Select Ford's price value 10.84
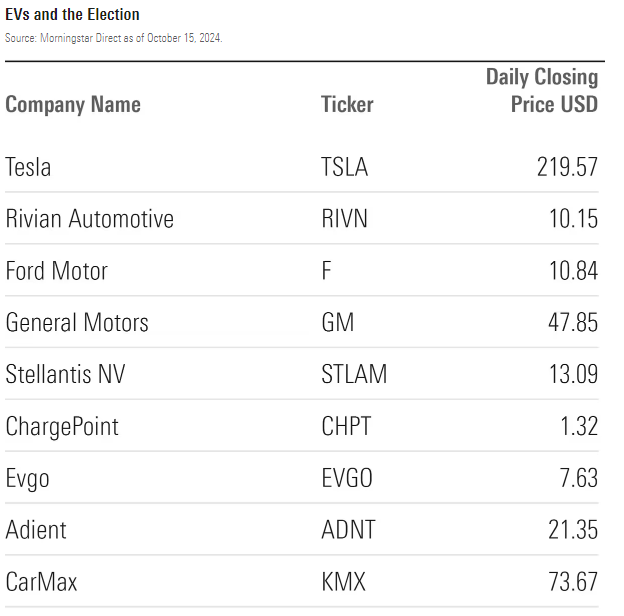This screenshot has height=616, width=624. (x=573, y=271)
